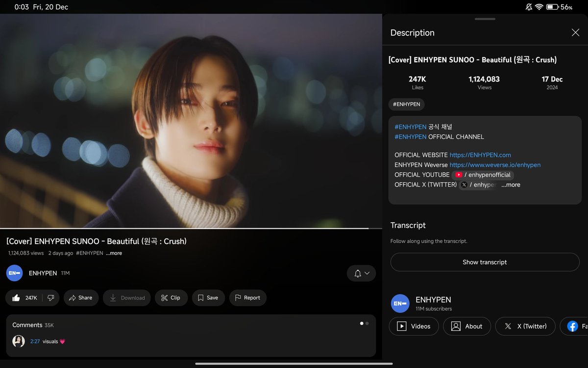Tap the 11M subscribers text
This screenshot has height=368, width=588.
[434, 309]
